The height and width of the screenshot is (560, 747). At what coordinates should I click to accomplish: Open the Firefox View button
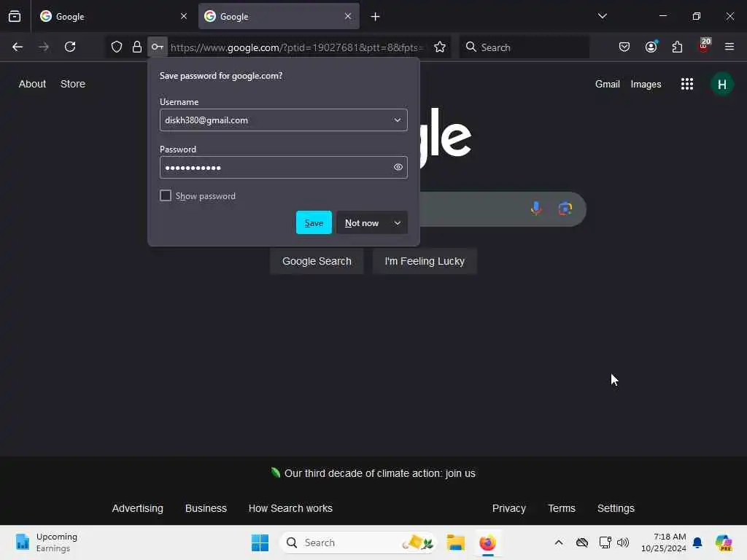[x=15, y=16]
